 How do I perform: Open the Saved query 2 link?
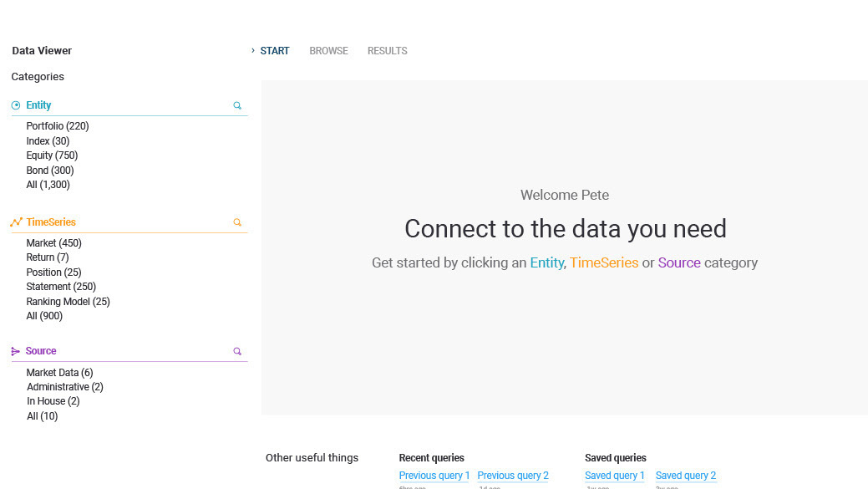coord(685,476)
